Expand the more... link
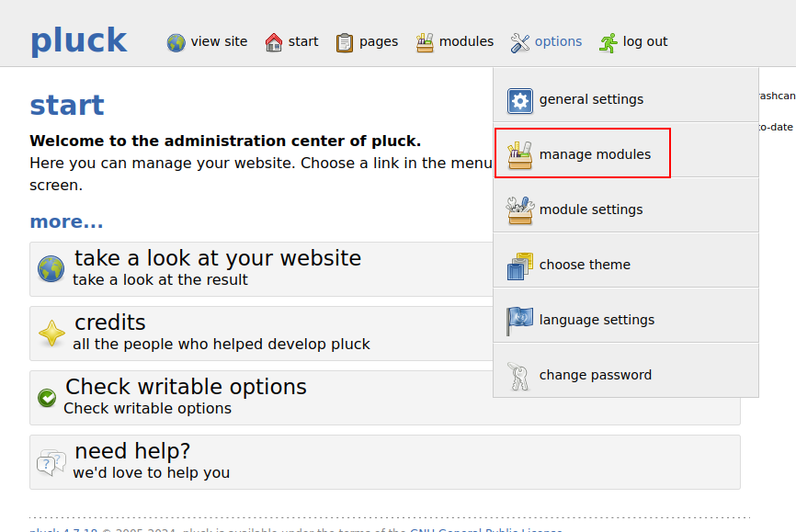 (x=66, y=221)
